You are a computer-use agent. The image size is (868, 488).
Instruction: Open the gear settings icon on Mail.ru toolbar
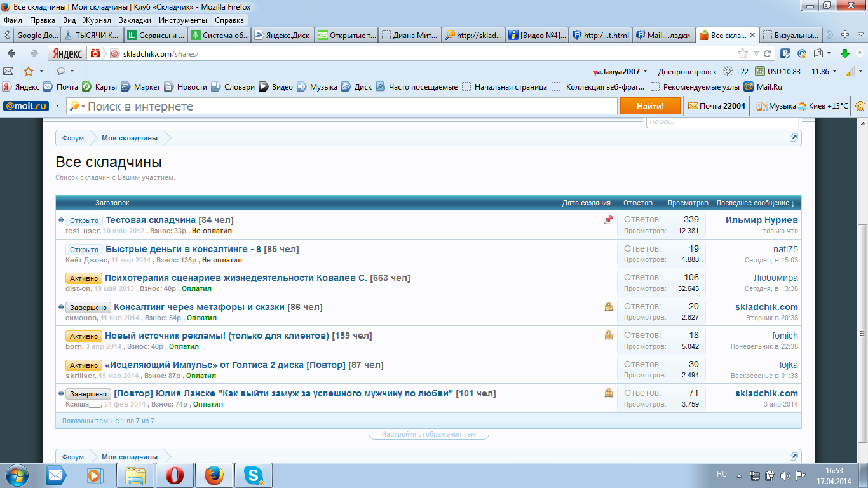tap(860, 106)
